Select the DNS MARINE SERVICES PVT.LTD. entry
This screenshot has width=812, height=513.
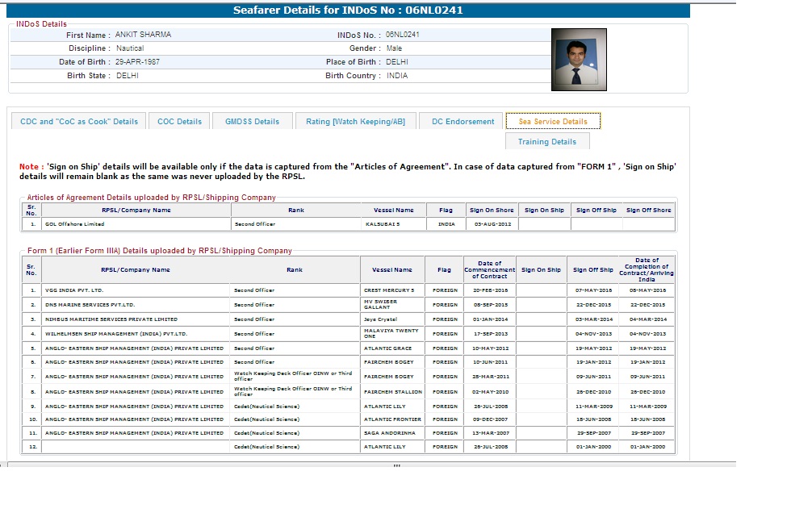[x=90, y=305]
